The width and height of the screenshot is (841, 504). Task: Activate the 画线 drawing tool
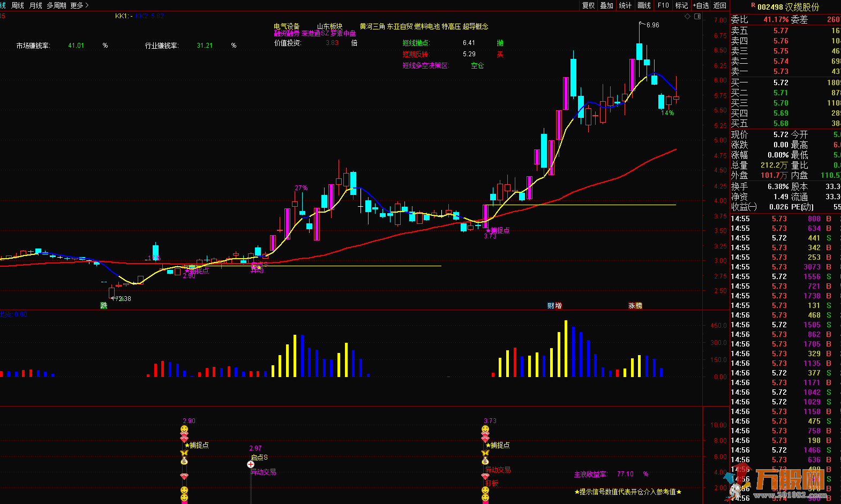point(644,5)
